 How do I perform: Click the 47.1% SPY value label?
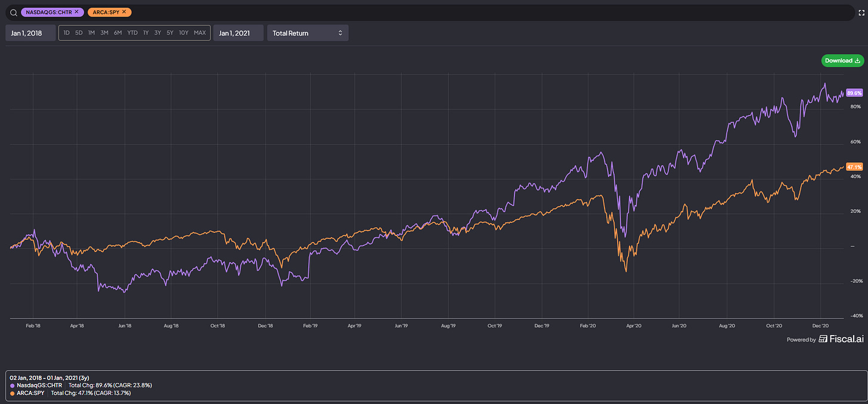[855, 167]
